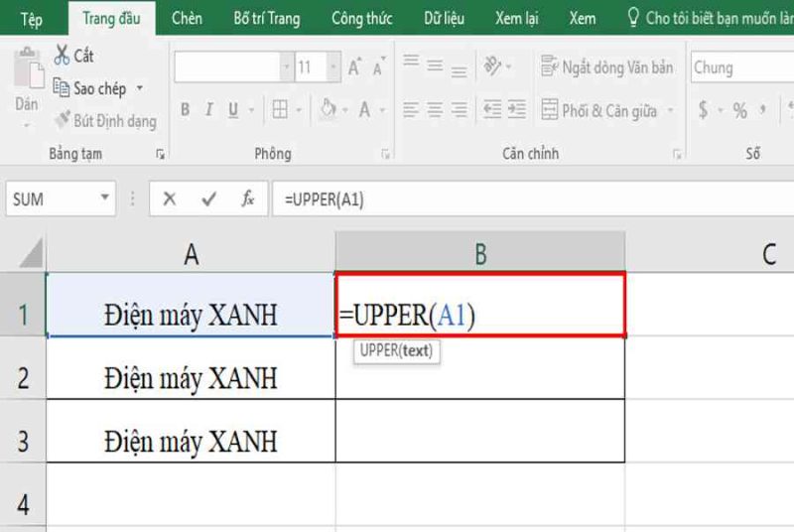Click the Select All corner triangle

[31, 252]
